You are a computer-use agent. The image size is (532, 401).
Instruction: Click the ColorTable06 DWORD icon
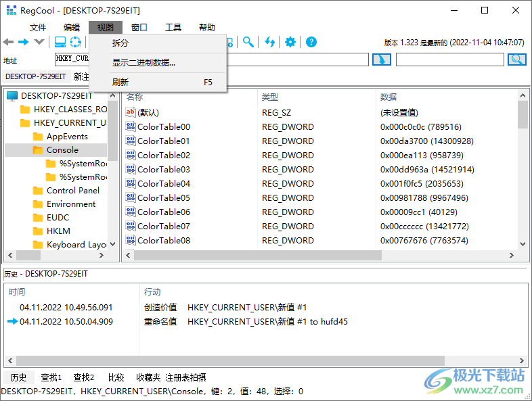[x=130, y=212]
